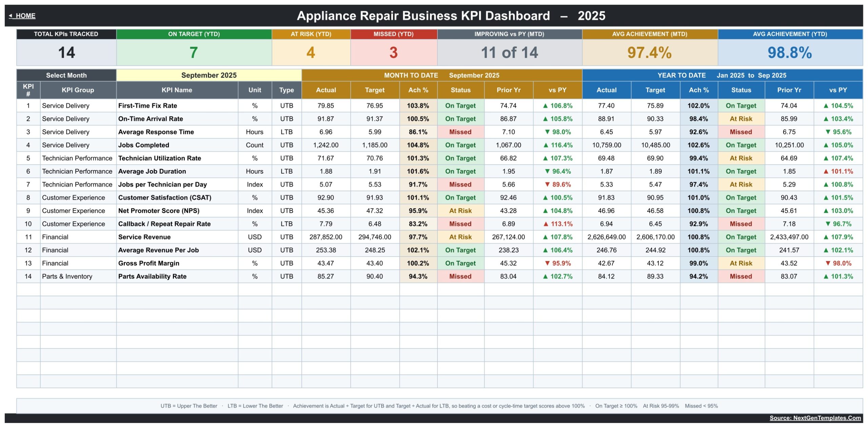Select the Customer Satisfaction (CSAT) cell

click(177, 198)
